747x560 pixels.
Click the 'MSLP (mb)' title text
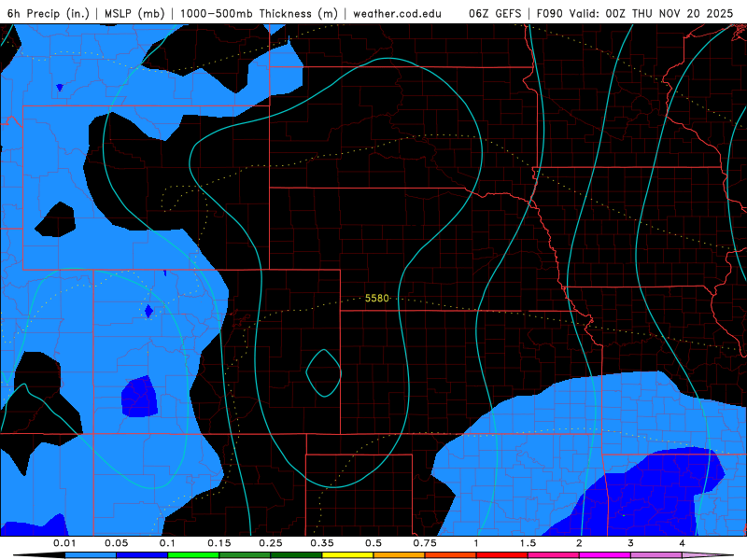(134, 13)
